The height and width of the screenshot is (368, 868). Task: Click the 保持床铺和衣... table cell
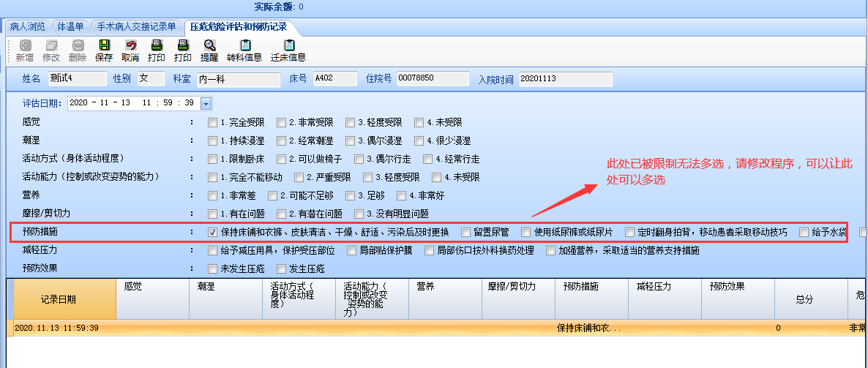(x=592, y=328)
